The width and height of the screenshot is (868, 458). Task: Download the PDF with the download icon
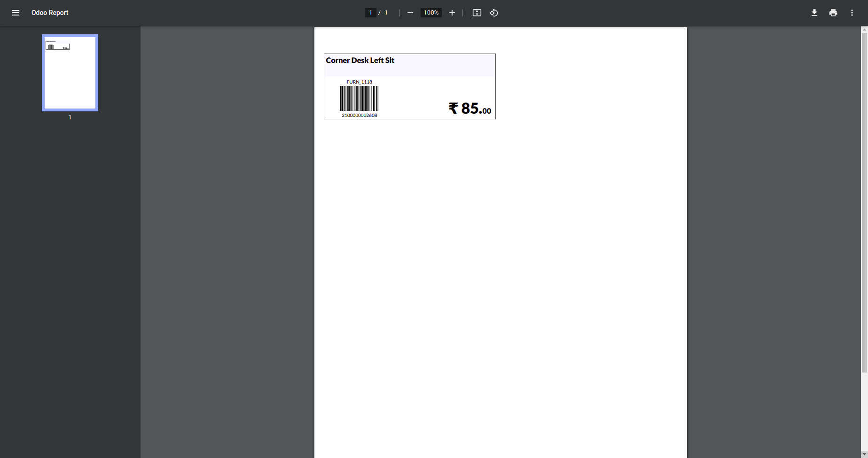[x=814, y=13]
